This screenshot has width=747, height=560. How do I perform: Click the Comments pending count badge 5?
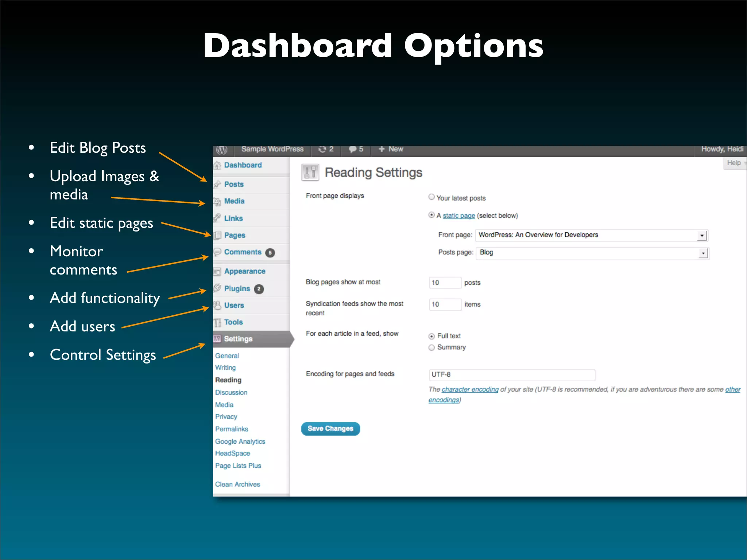(x=270, y=253)
